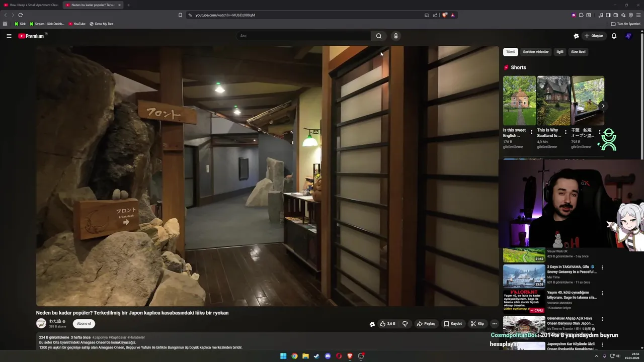Image resolution: width=644 pixels, height=362 pixels.
Task: Open the browser main hamburger menu
Action: (x=638, y=15)
